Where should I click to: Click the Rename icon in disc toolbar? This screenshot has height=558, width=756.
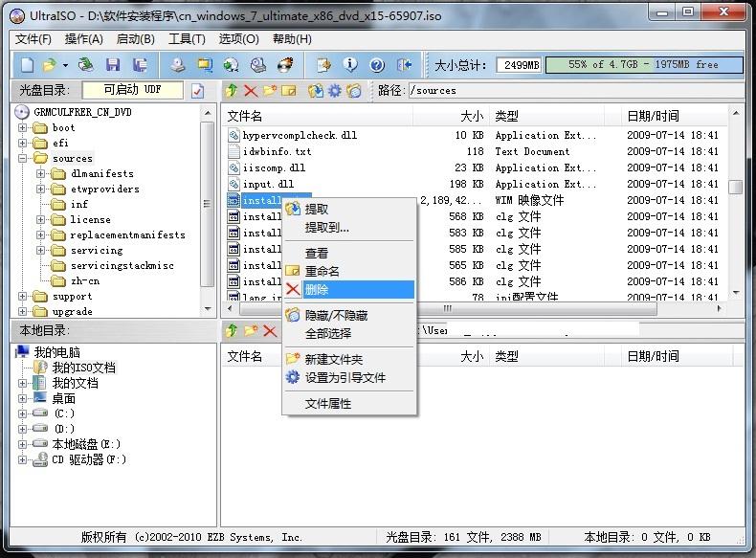[289, 90]
